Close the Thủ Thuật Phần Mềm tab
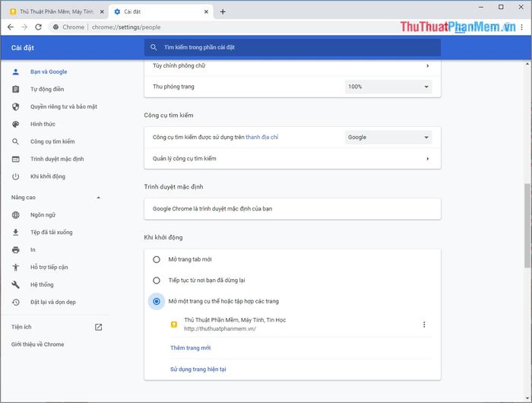532x403 pixels. pyautogui.click(x=102, y=12)
